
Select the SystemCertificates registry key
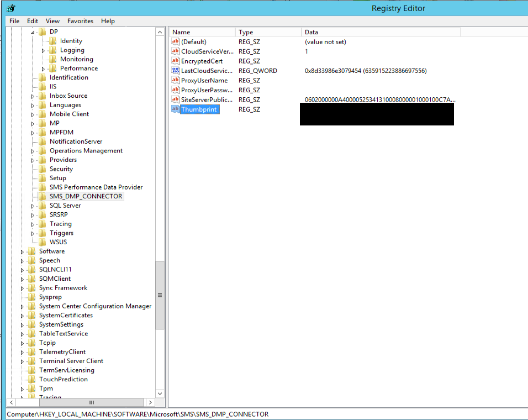click(x=66, y=315)
